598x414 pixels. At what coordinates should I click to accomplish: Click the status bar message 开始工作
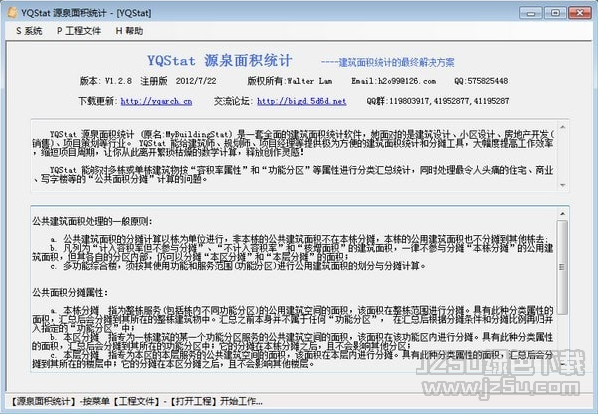(x=241, y=401)
